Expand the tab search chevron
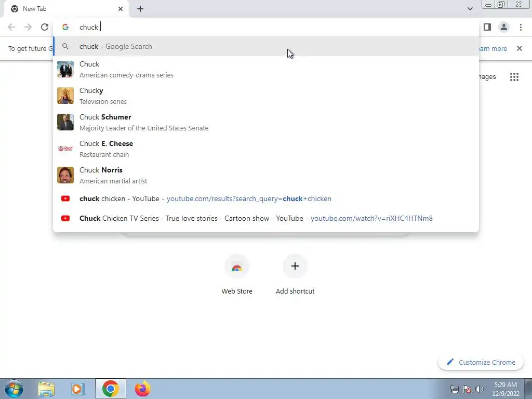 coord(470,9)
